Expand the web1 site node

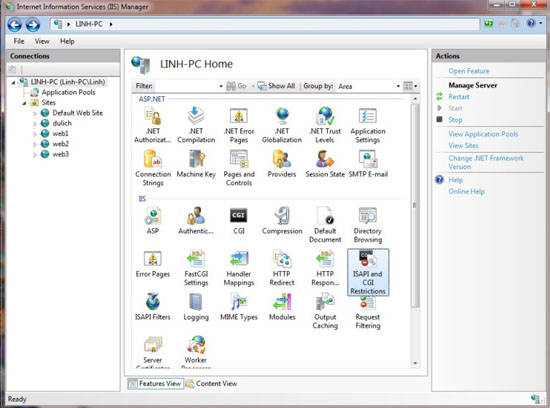35,134
